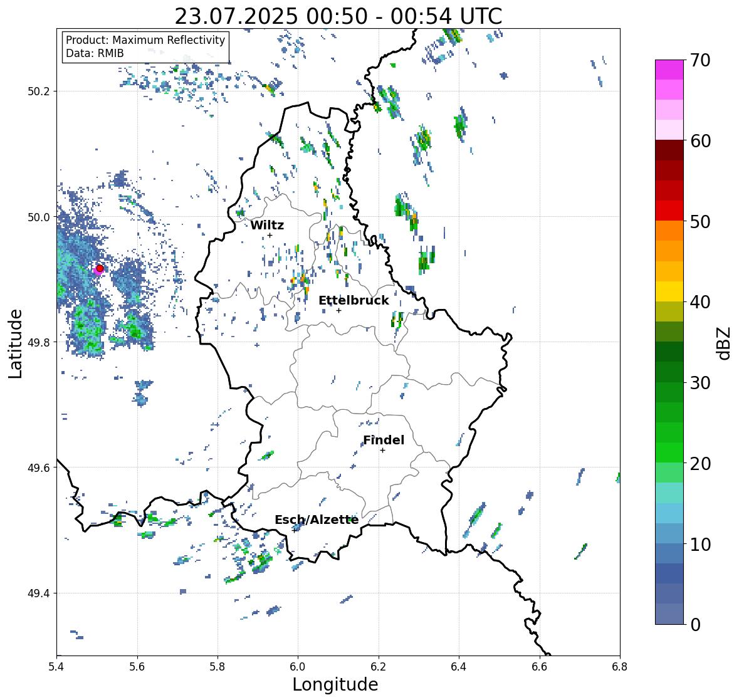Pick the dark red swatch just below 60 dBZ
The height and width of the screenshot is (700, 739).
point(669,150)
